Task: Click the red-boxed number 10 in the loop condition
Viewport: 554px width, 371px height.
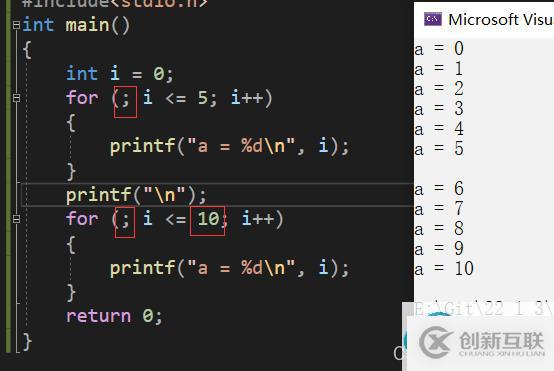Action: click(207, 221)
